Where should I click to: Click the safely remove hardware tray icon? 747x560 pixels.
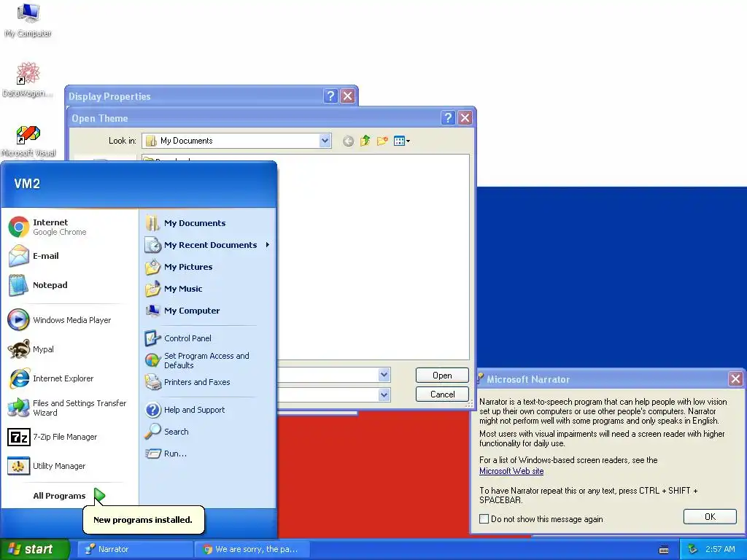pos(693,549)
